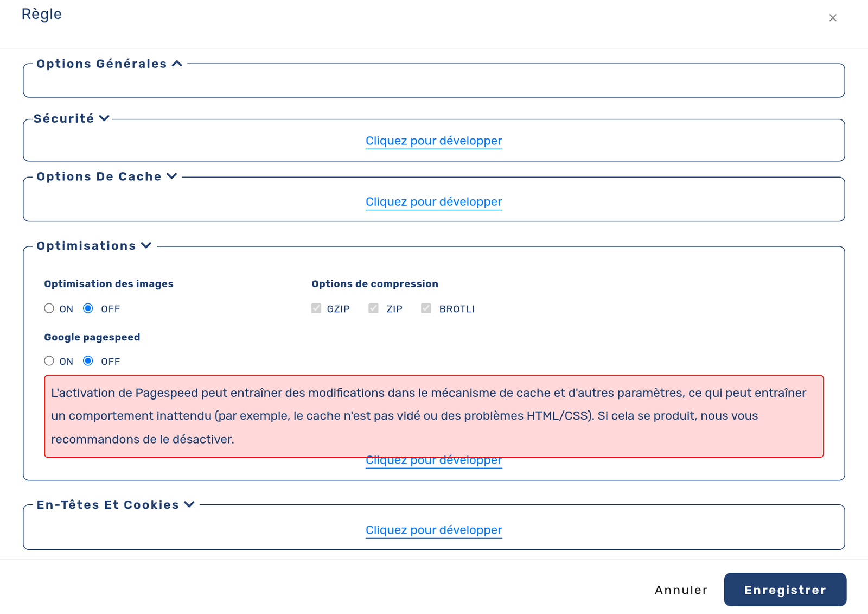Viewport: 868px width, 614px height.
Task: Expand Sécurité using its chevron icon
Action: pyautogui.click(x=104, y=118)
